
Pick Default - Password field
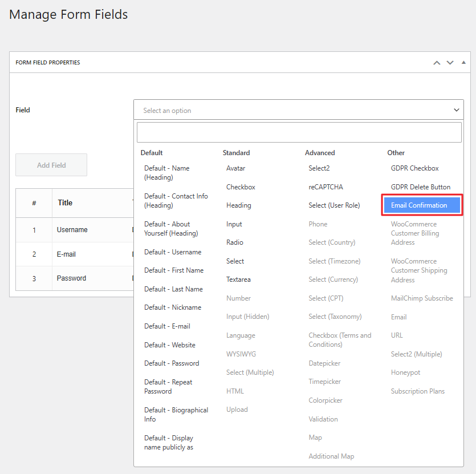pos(172,363)
